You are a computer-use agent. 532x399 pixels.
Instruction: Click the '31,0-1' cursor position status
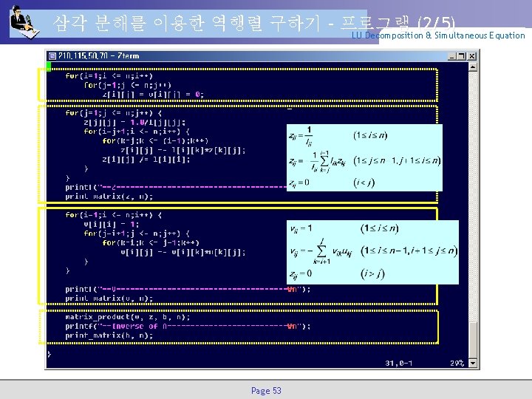point(399,364)
